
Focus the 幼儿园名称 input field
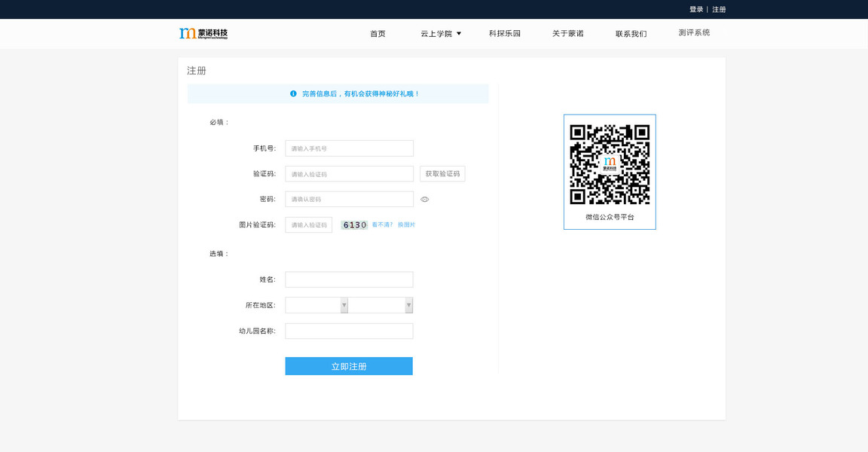point(350,331)
